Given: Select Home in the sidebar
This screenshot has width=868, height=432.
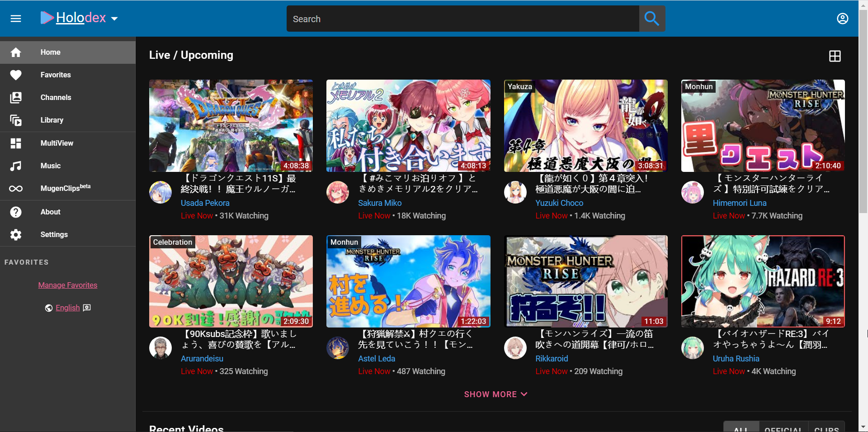Looking at the screenshot, I should [68, 52].
